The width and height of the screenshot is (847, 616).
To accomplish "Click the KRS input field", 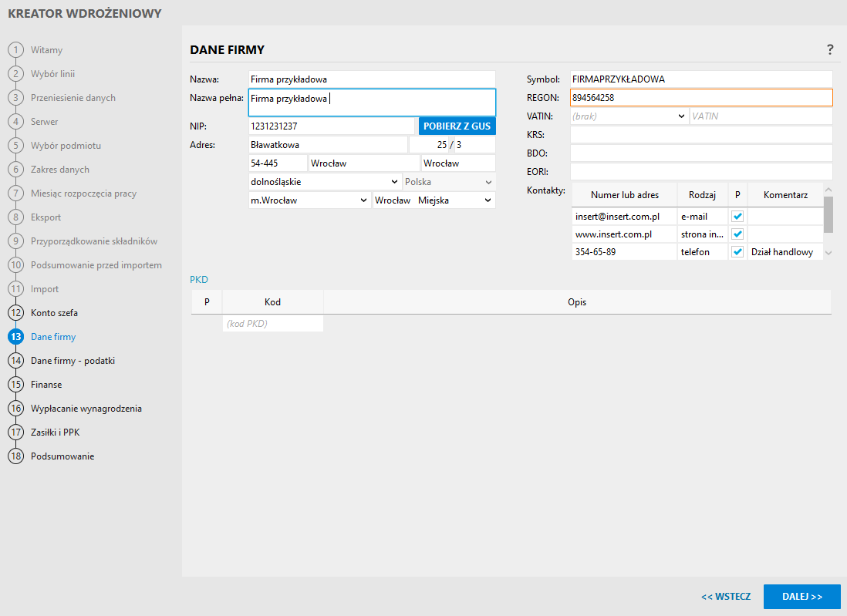I will click(700, 135).
